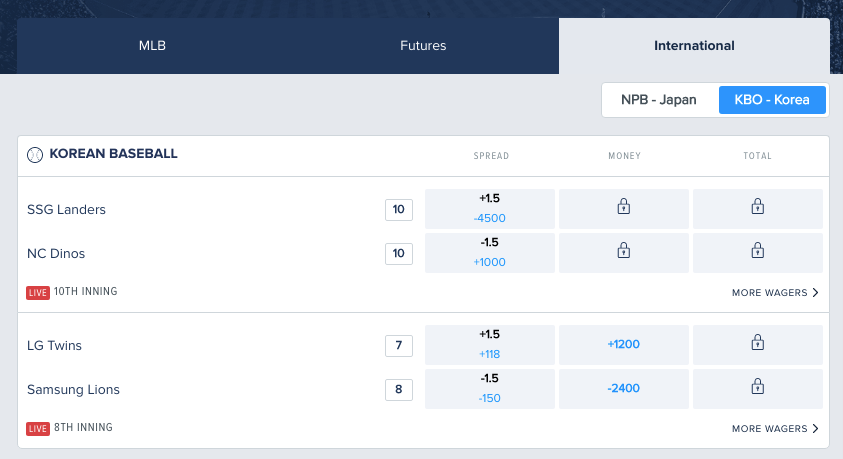Choose NC Dinos -1.5 spread at +1000

490,253
